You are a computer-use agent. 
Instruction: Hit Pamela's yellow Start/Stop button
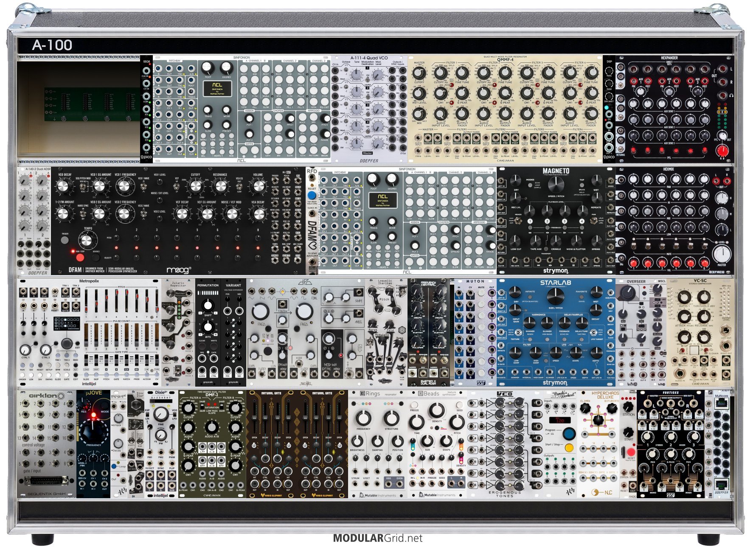point(569,448)
